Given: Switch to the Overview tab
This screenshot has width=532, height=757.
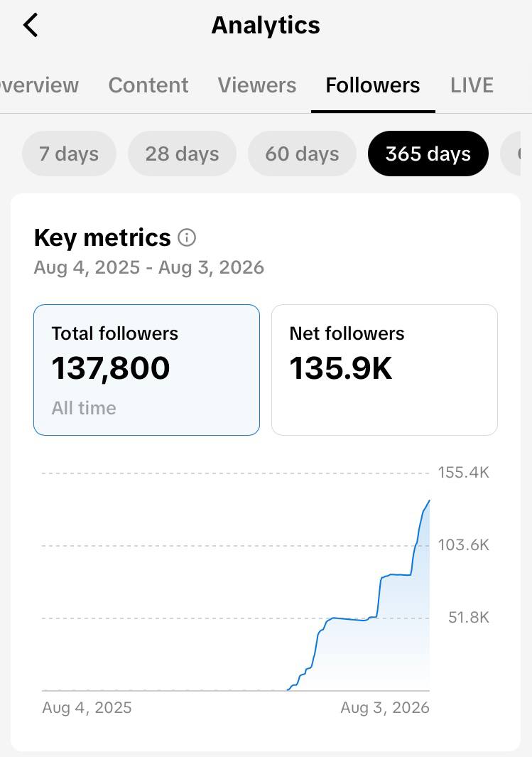Looking at the screenshot, I should (38, 85).
